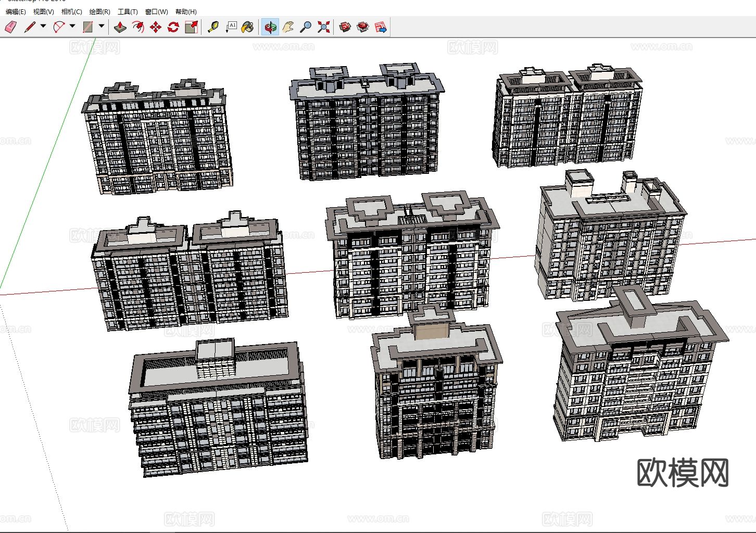The width and height of the screenshot is (756, 533).
Task: Click the Send to LayOut icon
Action: coord(381,27)
